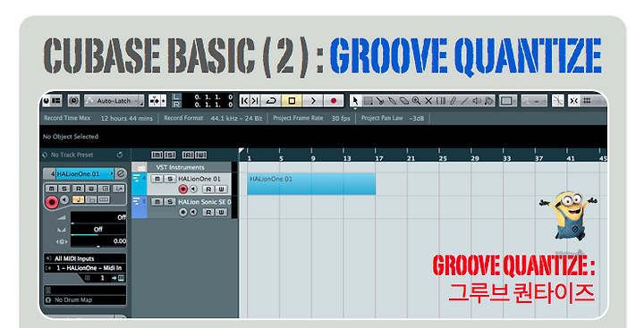
Task: Mute the HALion Sonic SE track
Action: point(157,202)
